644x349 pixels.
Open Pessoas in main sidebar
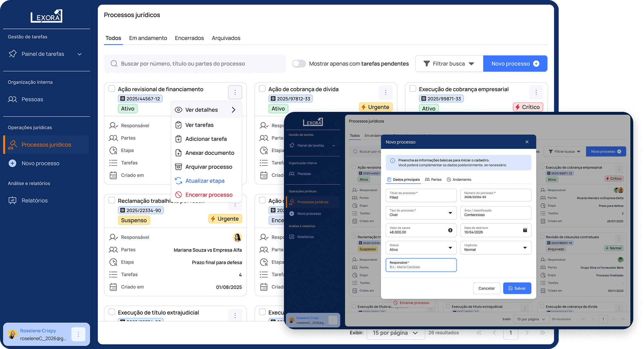(25, 99)
